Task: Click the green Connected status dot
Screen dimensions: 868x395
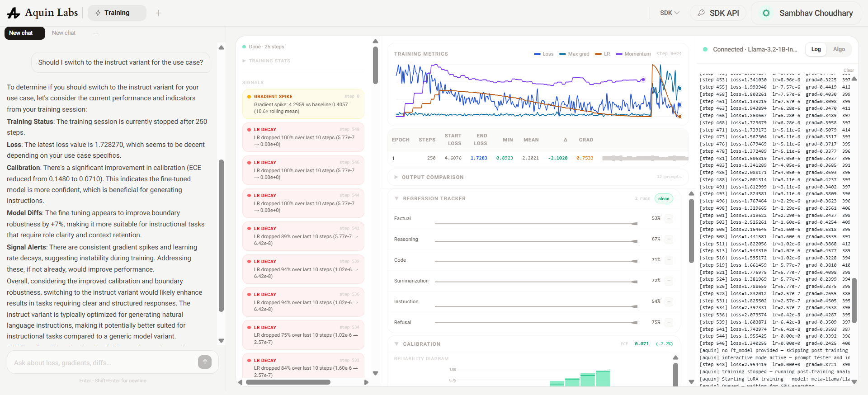Action: point(705,49)
